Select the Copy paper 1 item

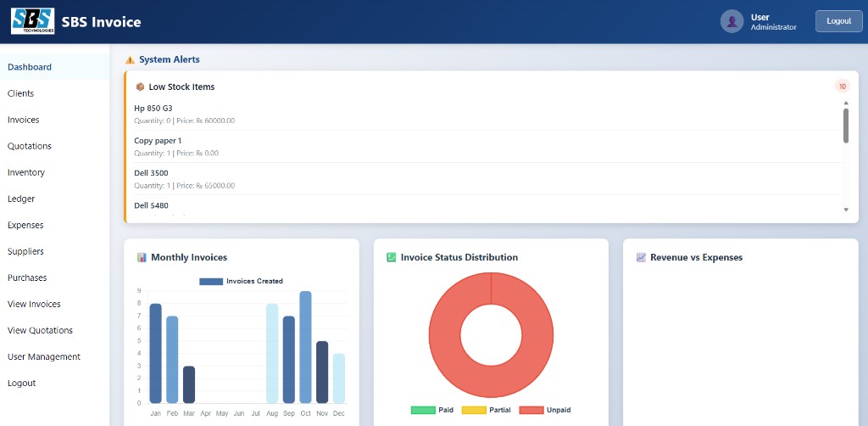click(488, 147)
